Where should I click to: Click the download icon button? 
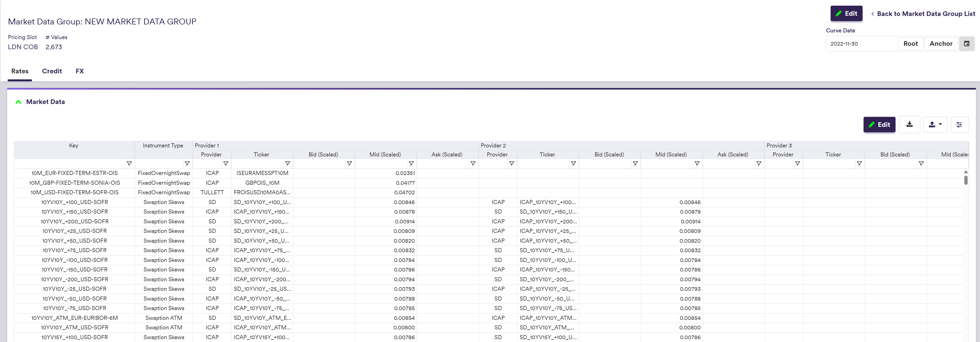909,124
